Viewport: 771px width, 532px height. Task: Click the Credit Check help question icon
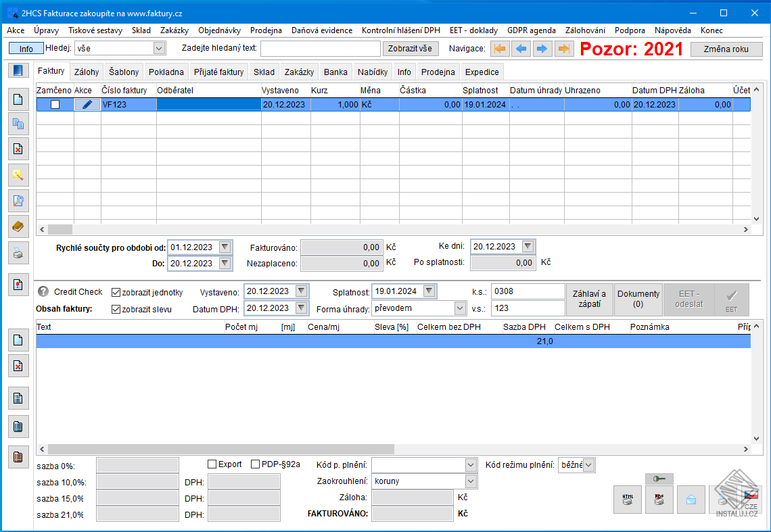(43, 292)
